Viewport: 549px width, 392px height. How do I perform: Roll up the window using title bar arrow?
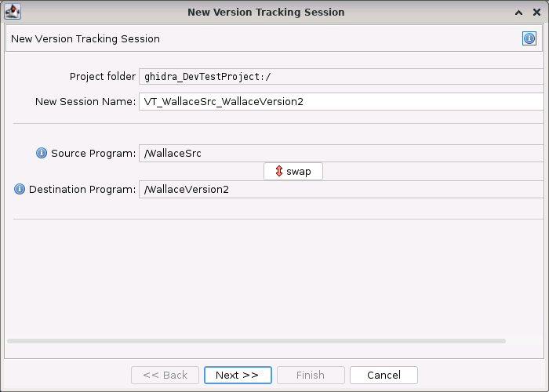(518, 13)
